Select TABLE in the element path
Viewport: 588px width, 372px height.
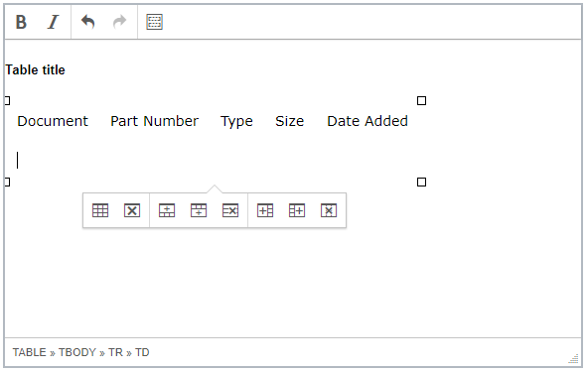(29, 352)
